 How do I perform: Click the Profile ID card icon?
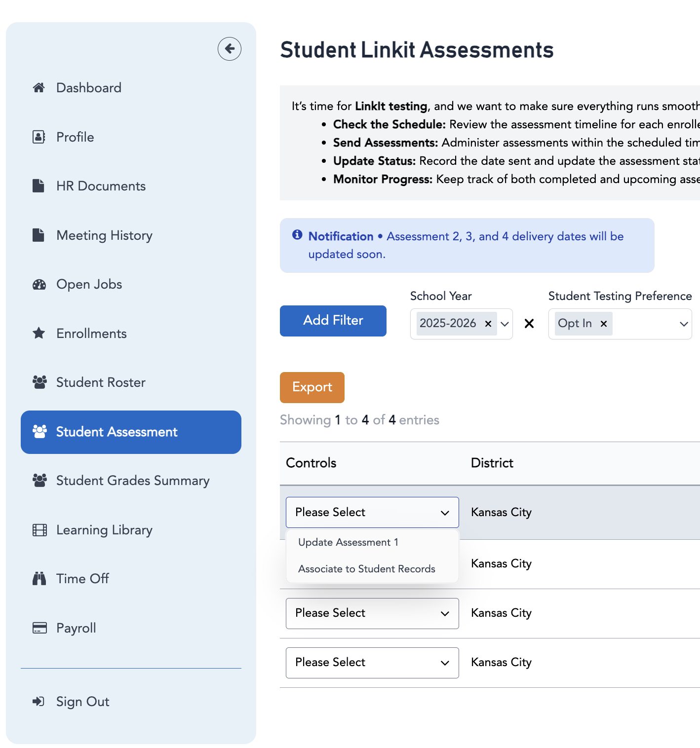(x=39, y=137)
